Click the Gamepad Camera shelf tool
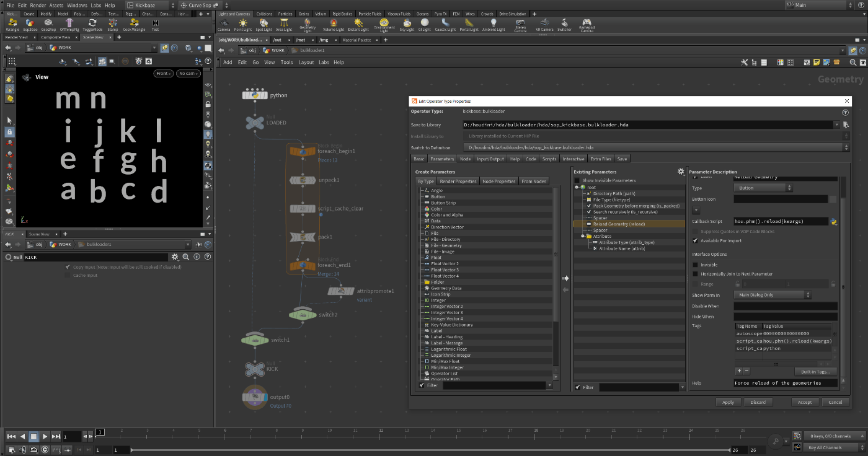 (587, 25)
